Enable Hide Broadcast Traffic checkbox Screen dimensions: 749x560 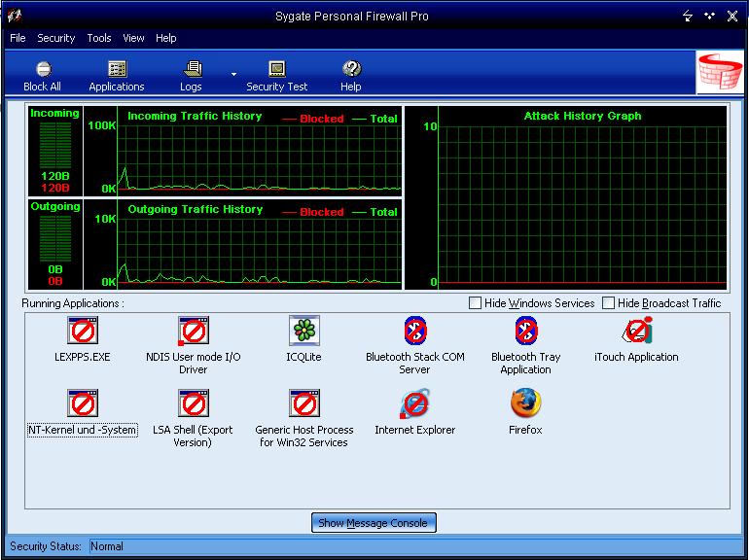pos(608,302)
